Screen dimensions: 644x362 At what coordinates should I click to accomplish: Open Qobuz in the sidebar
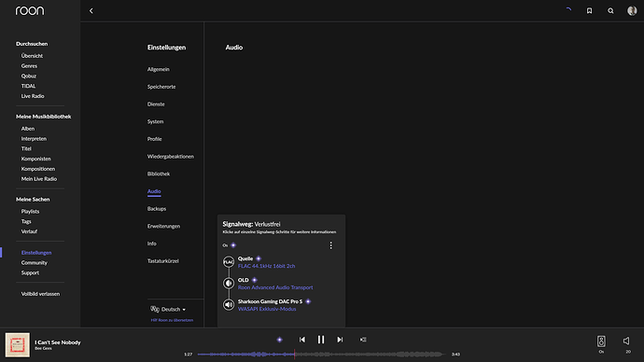[x=29, y=76]
